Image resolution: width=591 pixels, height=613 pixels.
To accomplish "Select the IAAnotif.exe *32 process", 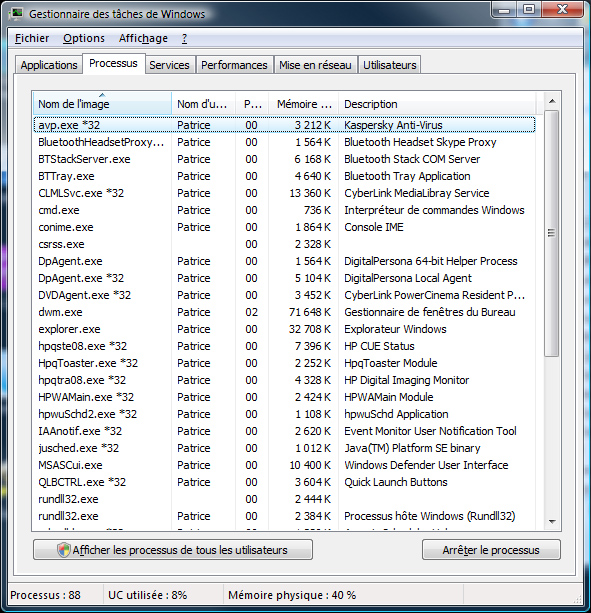I will (x=284, y=431).
